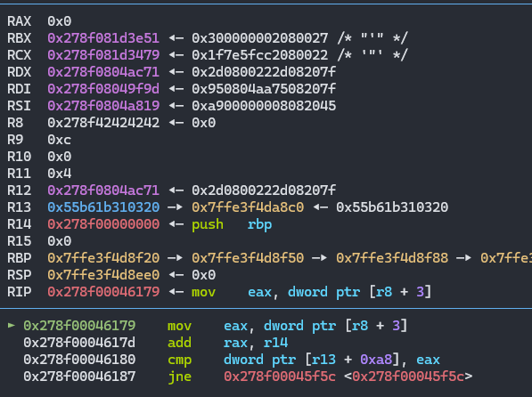Click the RDX address 0x278f0804ac71
Viewport: 532px width, 397px height.
[x=103, y=72]
